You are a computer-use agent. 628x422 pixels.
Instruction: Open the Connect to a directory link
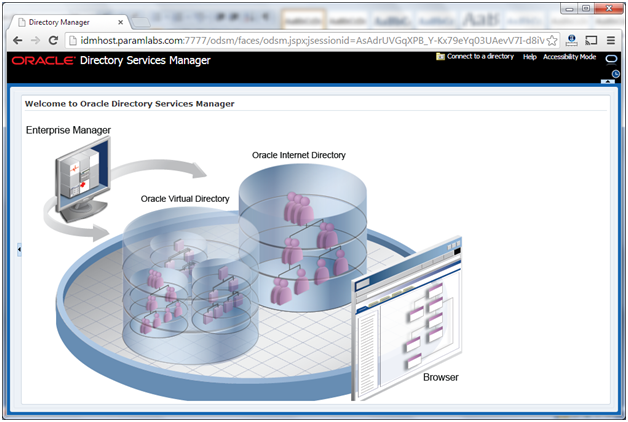click(x=480, y=56)
